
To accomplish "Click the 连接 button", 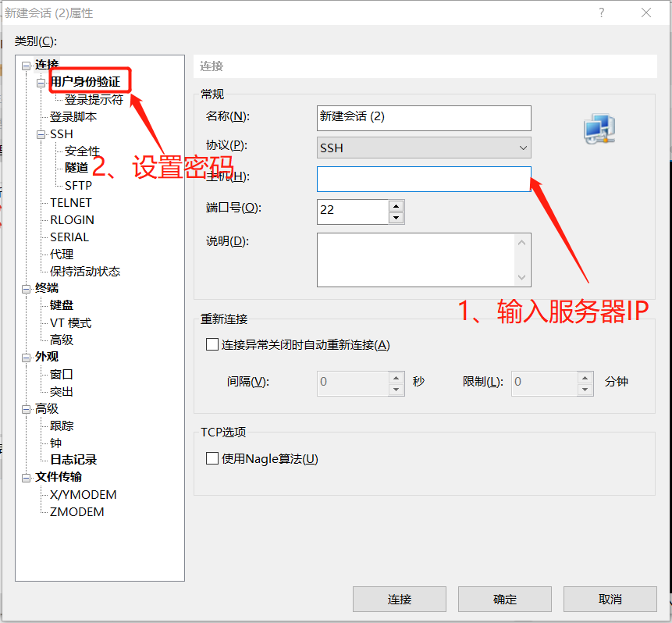I will click(400, 599).
